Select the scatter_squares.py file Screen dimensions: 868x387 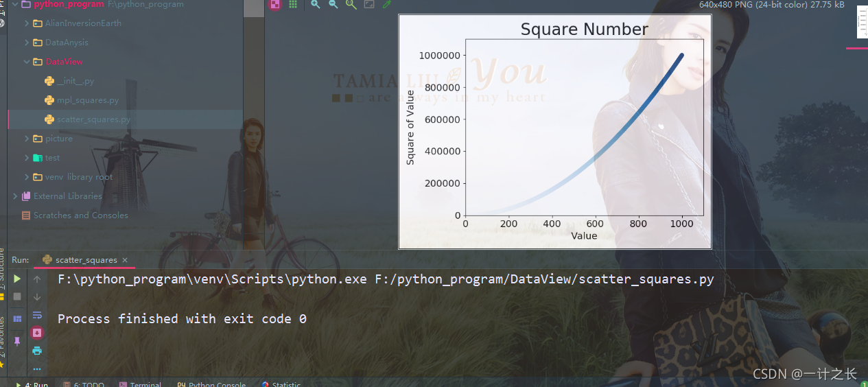pos(94,119)
